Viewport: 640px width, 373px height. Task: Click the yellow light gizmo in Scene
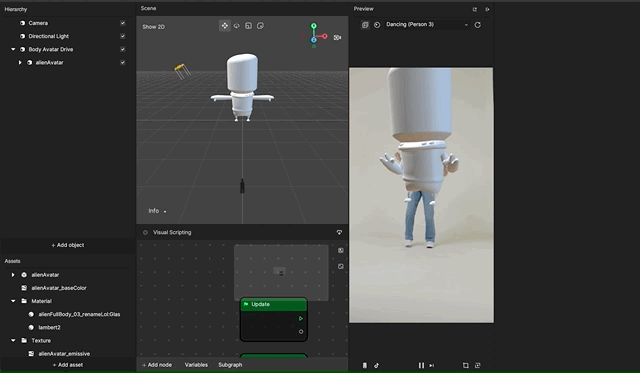click(x=182, y=71)
